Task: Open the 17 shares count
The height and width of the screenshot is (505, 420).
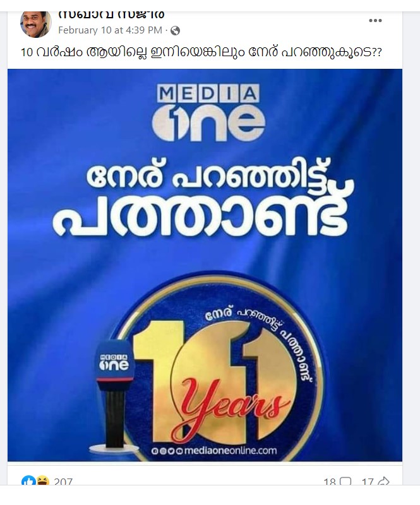Action: (x=368, y=482)
